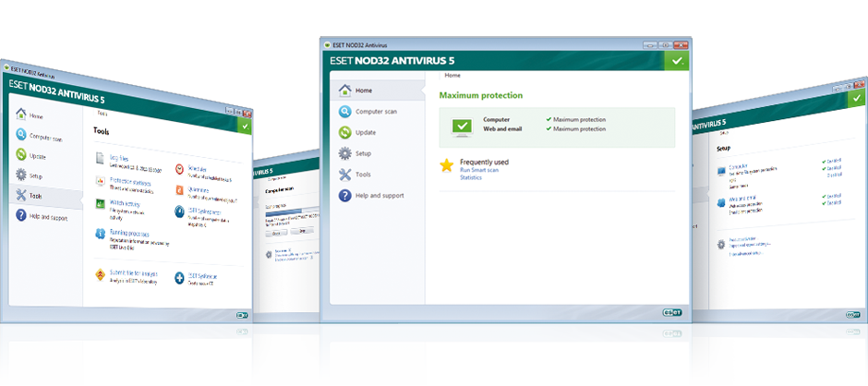Click Stop button in Computer scan window

pyautogui.click(x=302, y=230)
